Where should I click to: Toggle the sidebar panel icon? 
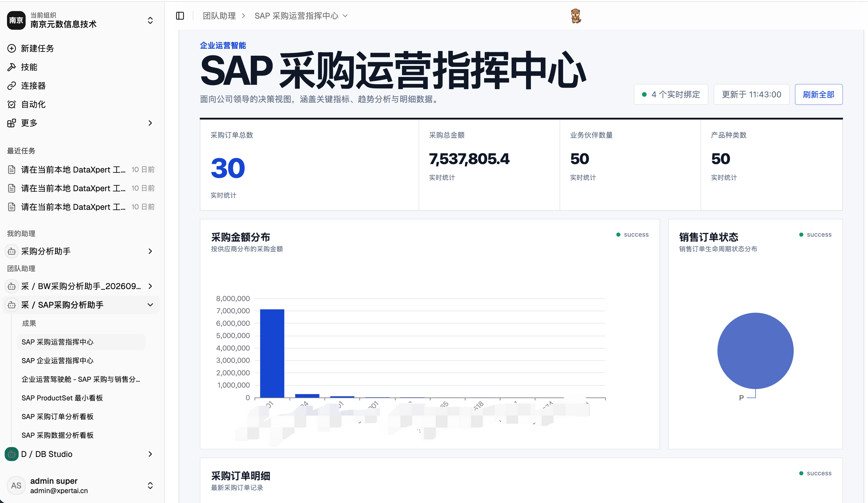180,16
